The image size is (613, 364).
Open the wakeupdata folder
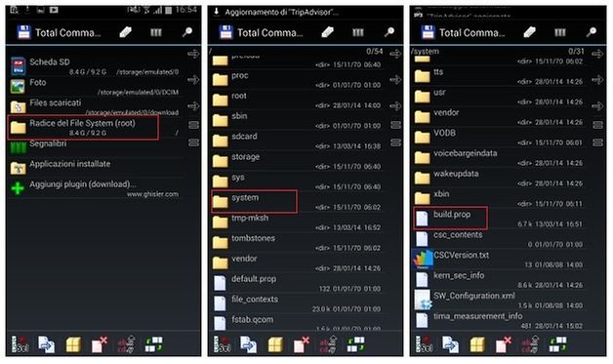click(499, 178)
